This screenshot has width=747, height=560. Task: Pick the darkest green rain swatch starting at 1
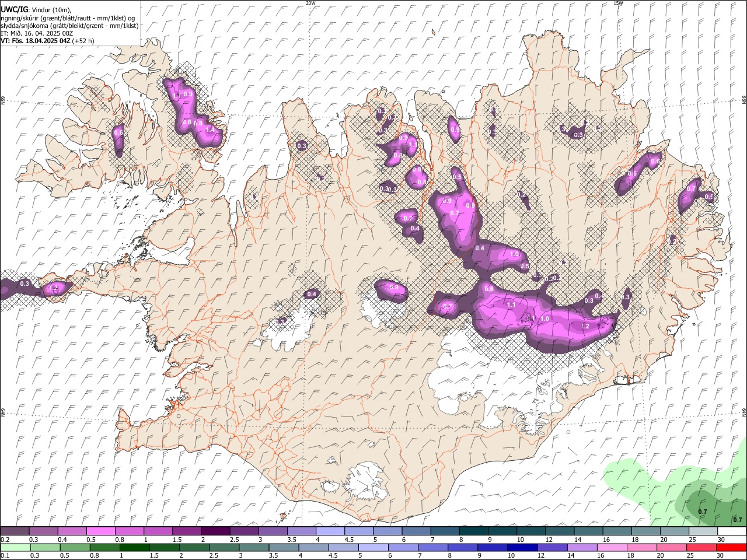[x=135, y=548]
